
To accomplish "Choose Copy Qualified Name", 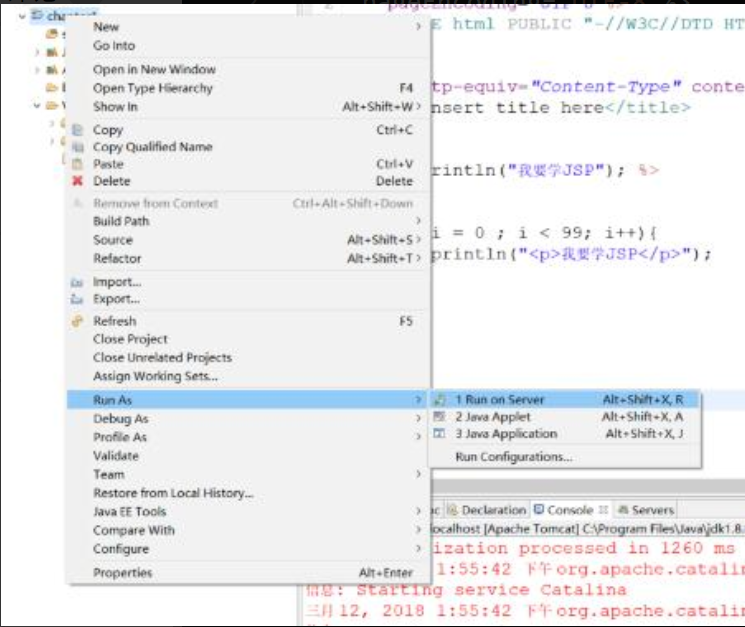I will click(x=248, y=147).
